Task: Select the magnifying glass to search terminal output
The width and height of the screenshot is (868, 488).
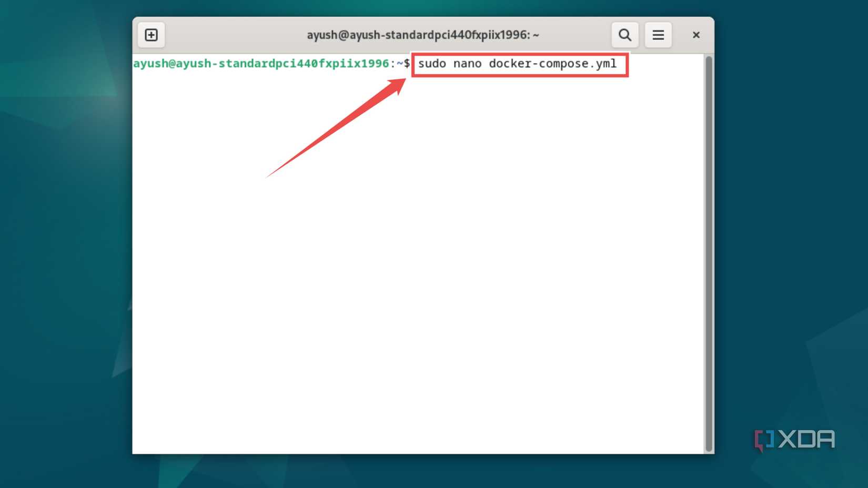Action: [x=624, y=35]
